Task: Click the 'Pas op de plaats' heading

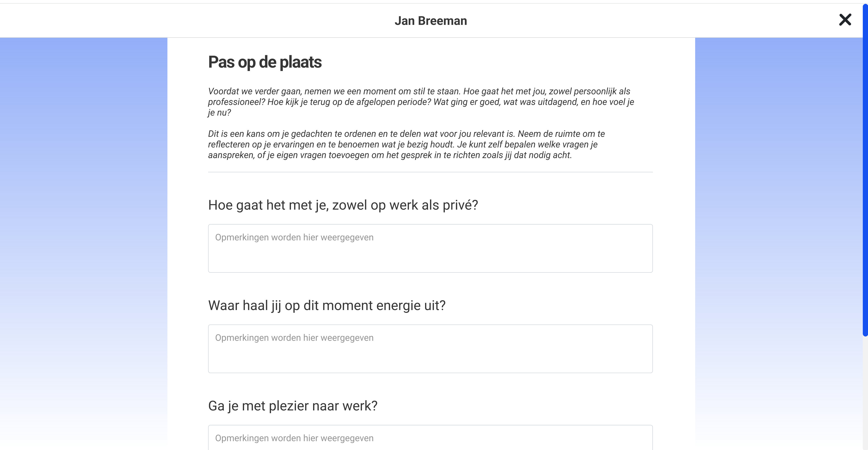Action: click(265, 62)
